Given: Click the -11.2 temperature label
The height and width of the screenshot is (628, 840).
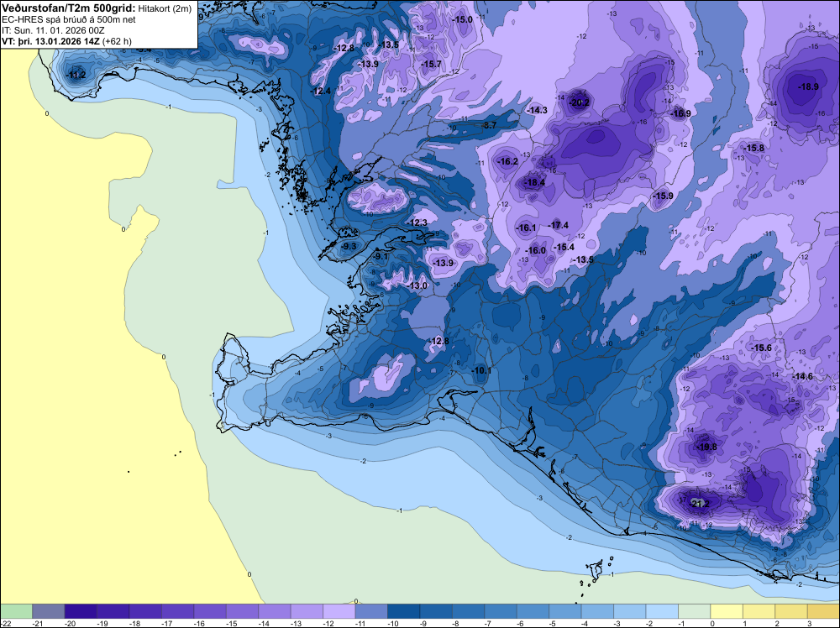Looking at the screenshot, I should [76, 75].
